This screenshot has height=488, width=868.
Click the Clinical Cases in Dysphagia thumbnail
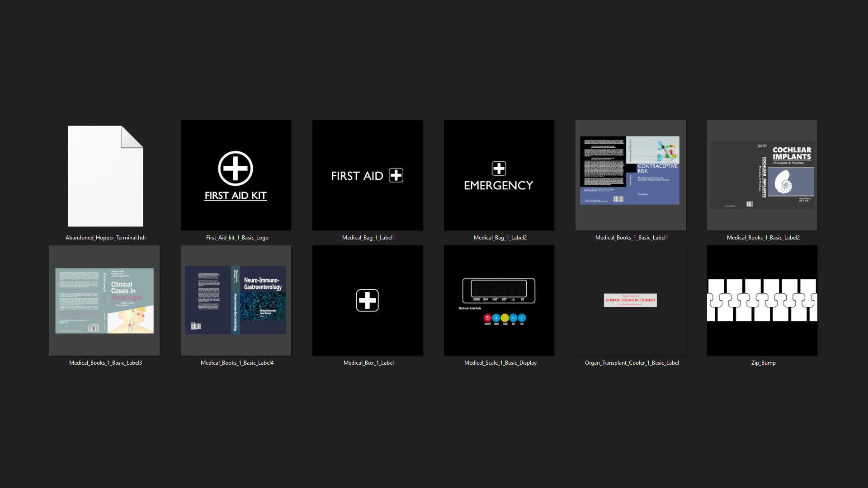(104, 300)
